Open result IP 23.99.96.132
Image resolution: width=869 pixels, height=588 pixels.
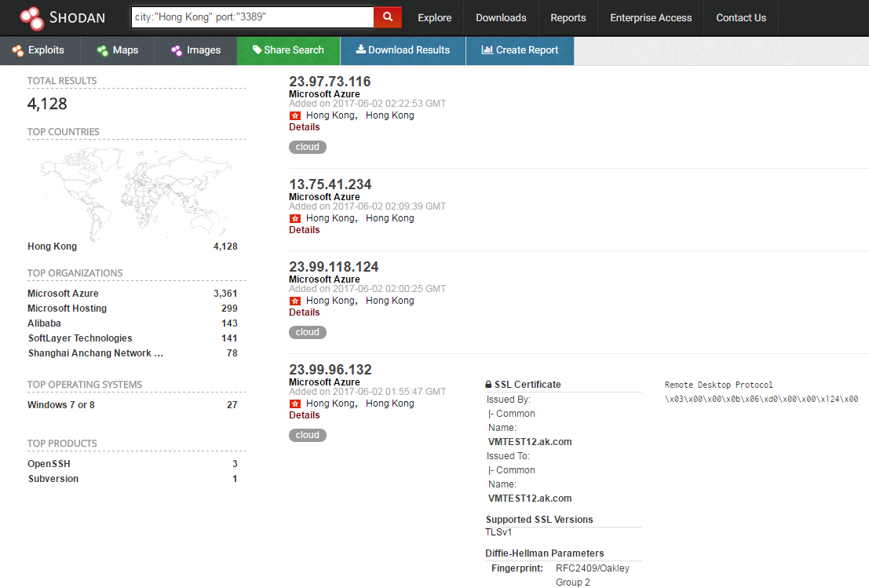click(330, 370)
